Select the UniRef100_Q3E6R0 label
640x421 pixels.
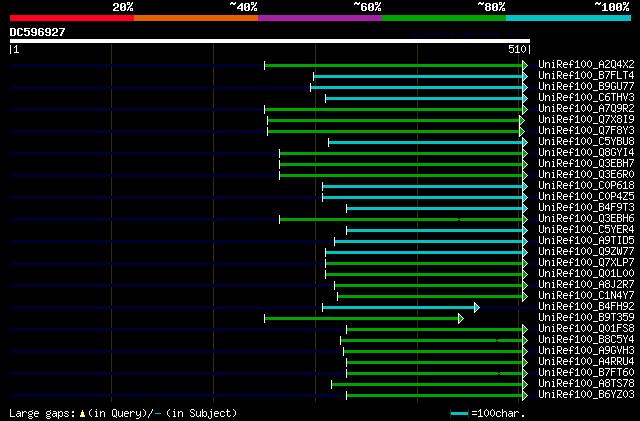coord(586,175)
